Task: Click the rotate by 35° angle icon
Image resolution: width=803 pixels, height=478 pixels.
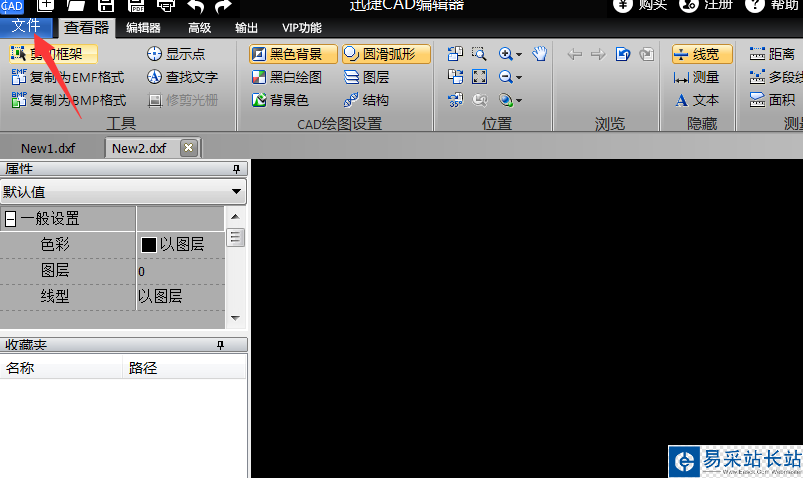Action: [455, 100]
